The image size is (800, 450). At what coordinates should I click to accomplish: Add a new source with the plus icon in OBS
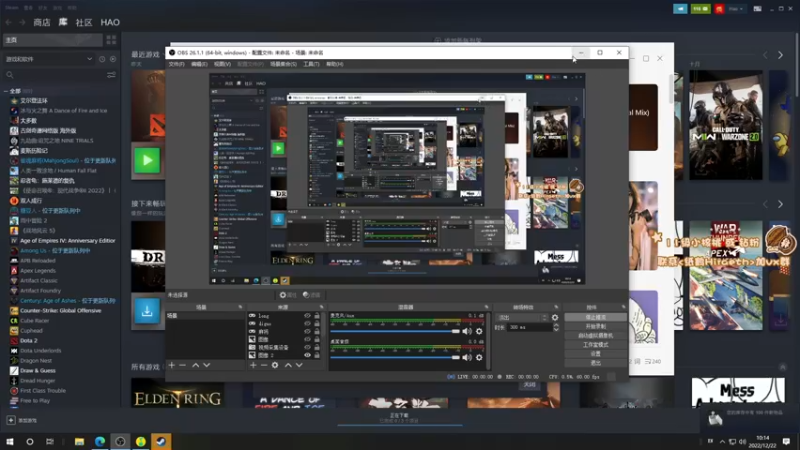point(253,365)
